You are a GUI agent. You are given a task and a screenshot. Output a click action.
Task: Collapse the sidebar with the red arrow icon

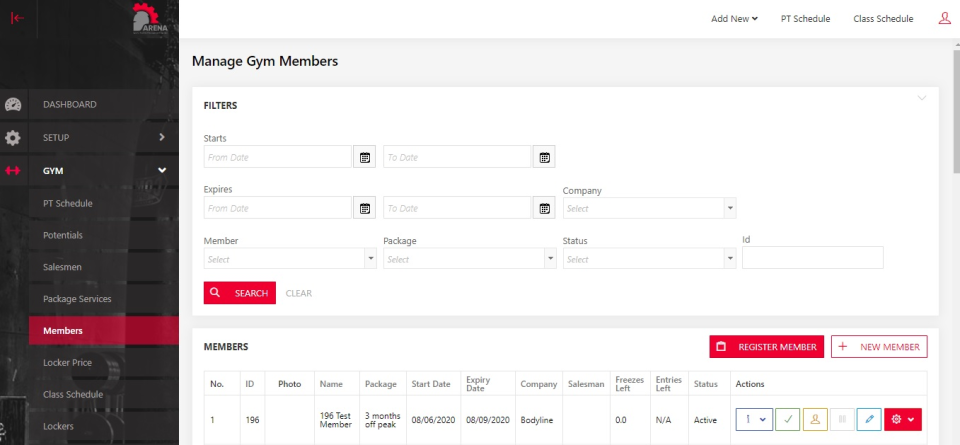(x=17, y=17)
